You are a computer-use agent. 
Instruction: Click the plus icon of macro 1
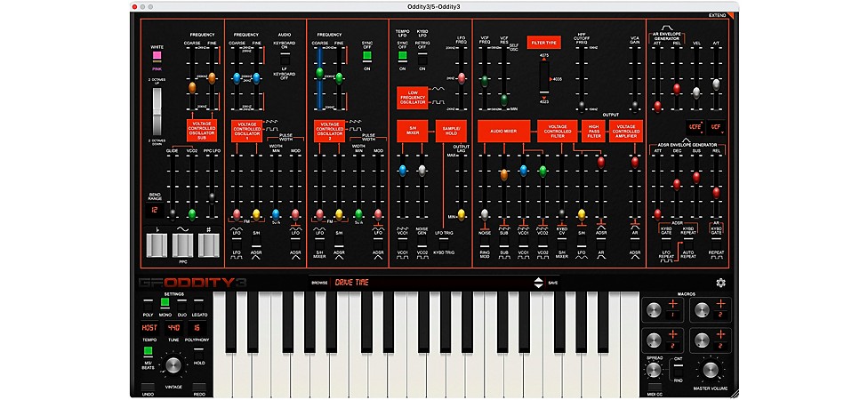[672, 304]
